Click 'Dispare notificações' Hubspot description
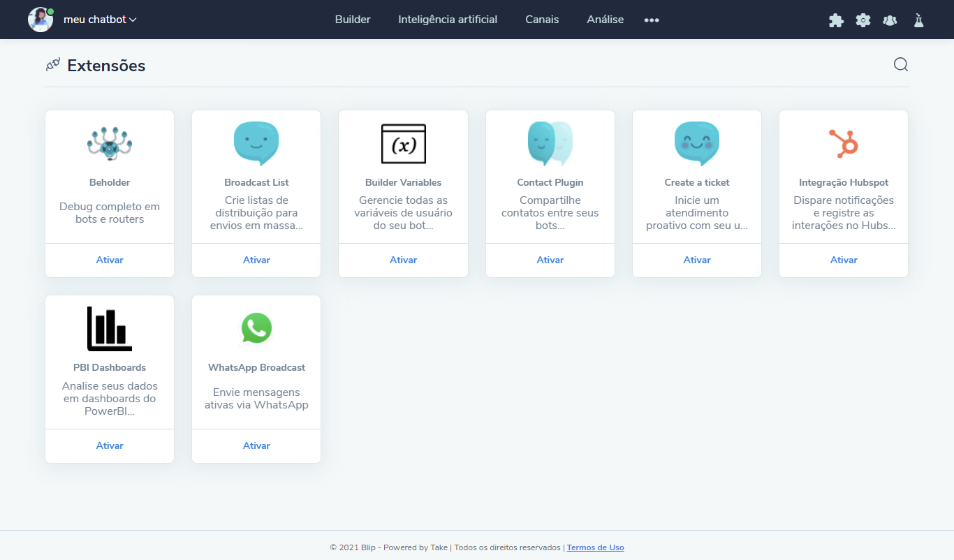 [x=844, y=213]
